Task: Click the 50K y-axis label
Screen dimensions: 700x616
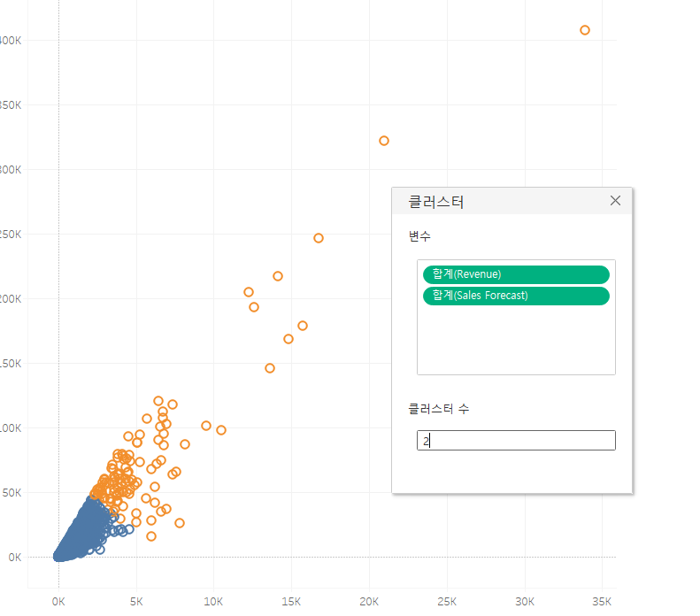Action: tap(12, 493)
